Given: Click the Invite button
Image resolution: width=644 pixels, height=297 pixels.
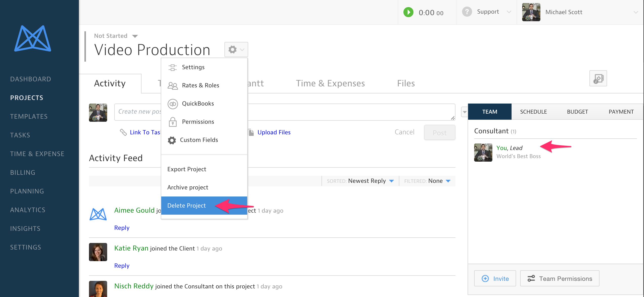Looking at the screenshot, I should (495, 278).
